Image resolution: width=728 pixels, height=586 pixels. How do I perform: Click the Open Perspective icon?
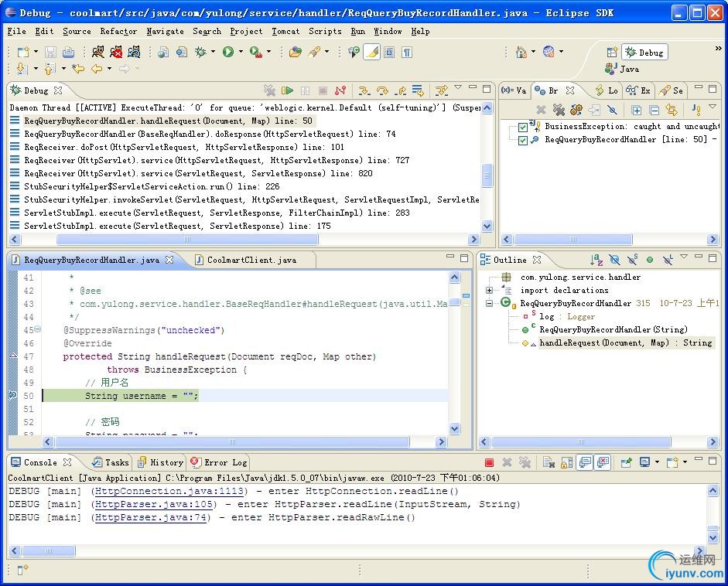click(x=612, y=52)
